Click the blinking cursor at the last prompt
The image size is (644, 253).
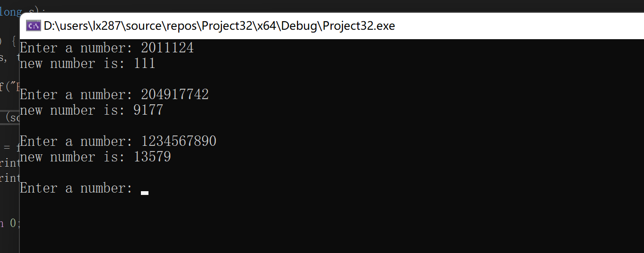pyautogui.click(x=145, y=193)
